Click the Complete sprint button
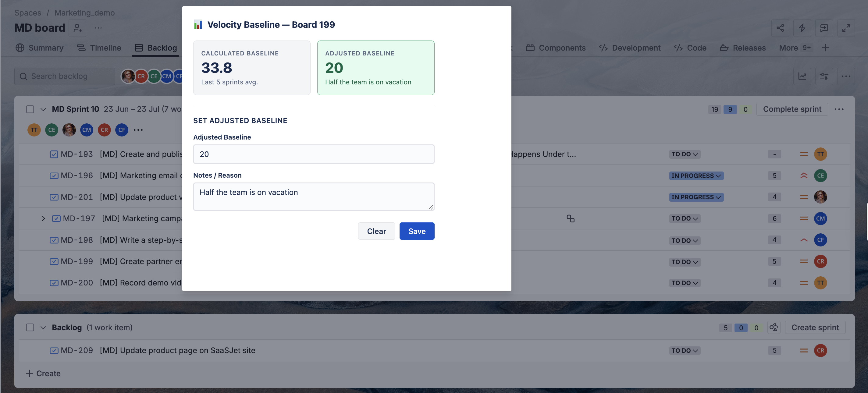The height and width of the screenshot is (393, 868). [x=792, y=109]
